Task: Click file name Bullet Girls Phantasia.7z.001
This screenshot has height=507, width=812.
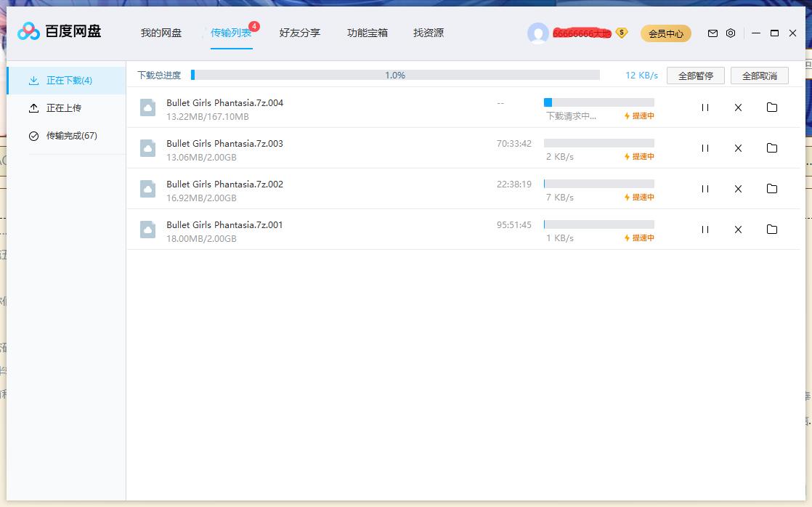Action: 224,224
